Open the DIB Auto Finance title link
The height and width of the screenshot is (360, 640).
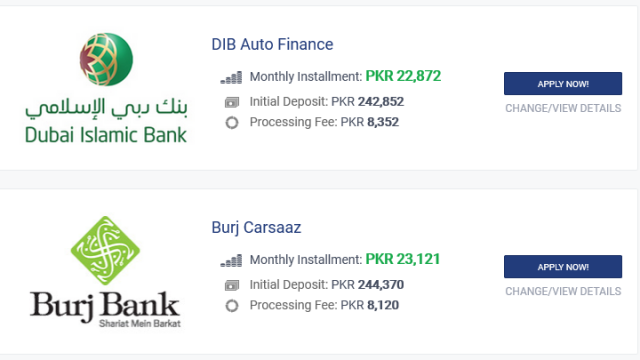(x=272, y=44)
